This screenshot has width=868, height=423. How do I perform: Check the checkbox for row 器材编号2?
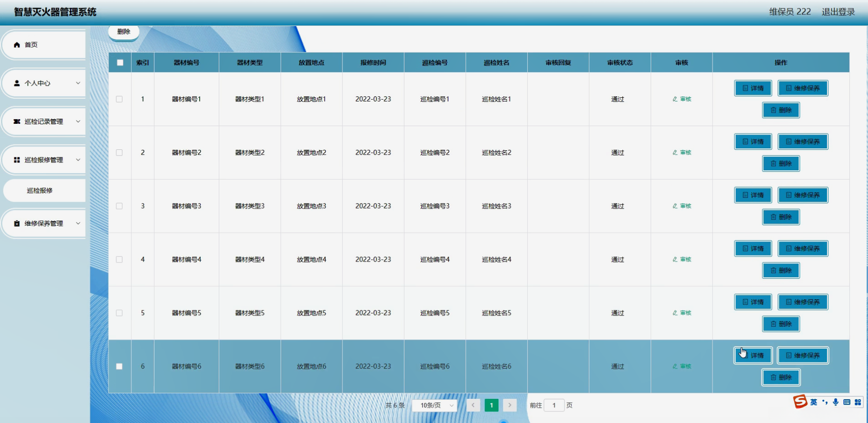(120, 153)
